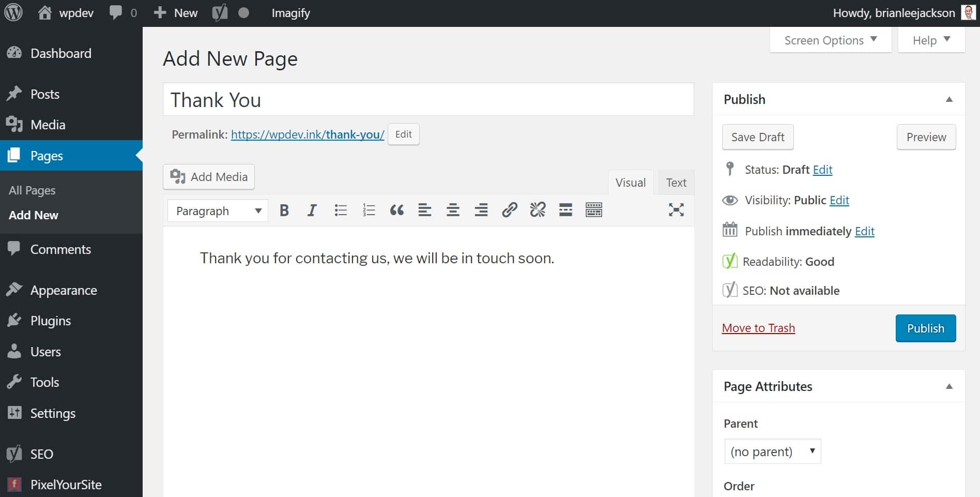Apply blockquote formatting
This screenshot has width=980, height=497.
[x=397, y=210]
